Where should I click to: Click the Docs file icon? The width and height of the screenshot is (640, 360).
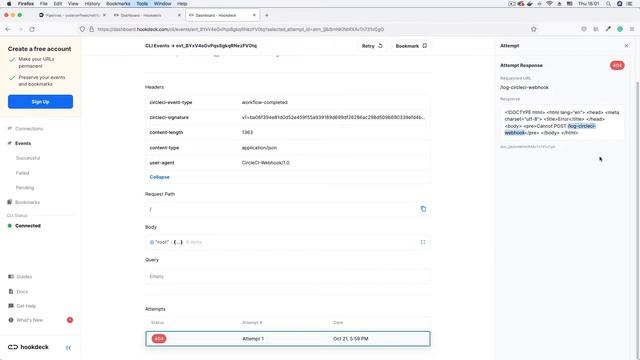pos(11,291)
